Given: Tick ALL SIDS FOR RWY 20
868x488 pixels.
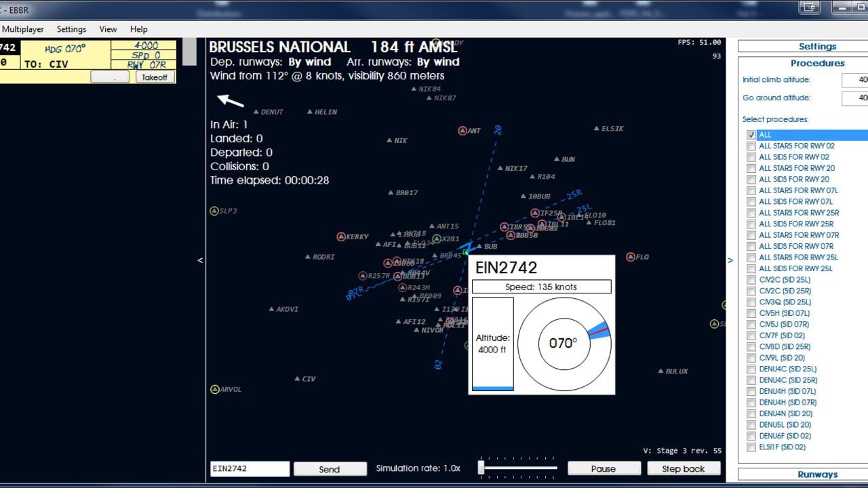Looking at the screenshot, I should coord(751,180).
